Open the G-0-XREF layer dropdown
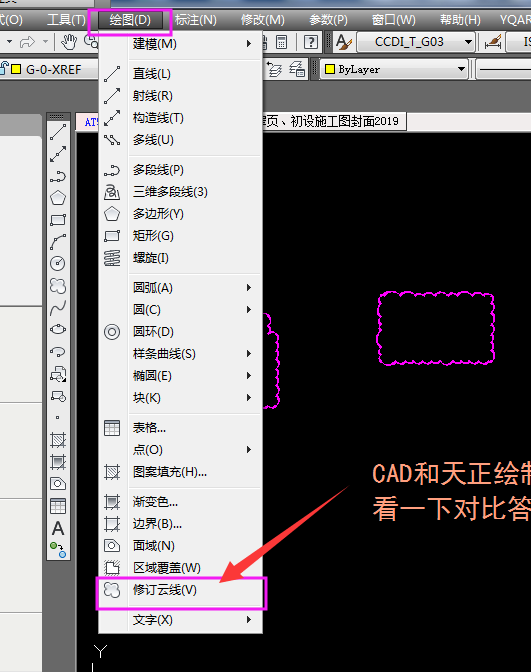Image resolution: width=531 pixels, height=672 pixels. click(x=49, y=69)
